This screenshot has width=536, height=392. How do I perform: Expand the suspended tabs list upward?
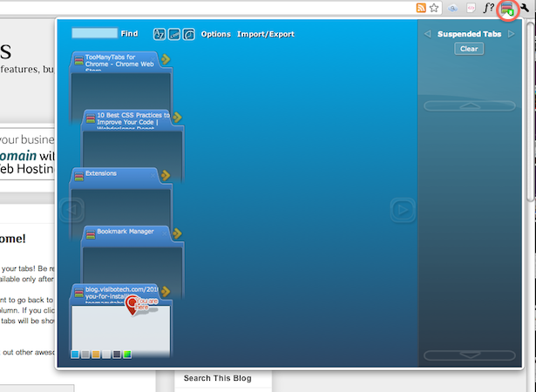[x=470, y=106]
